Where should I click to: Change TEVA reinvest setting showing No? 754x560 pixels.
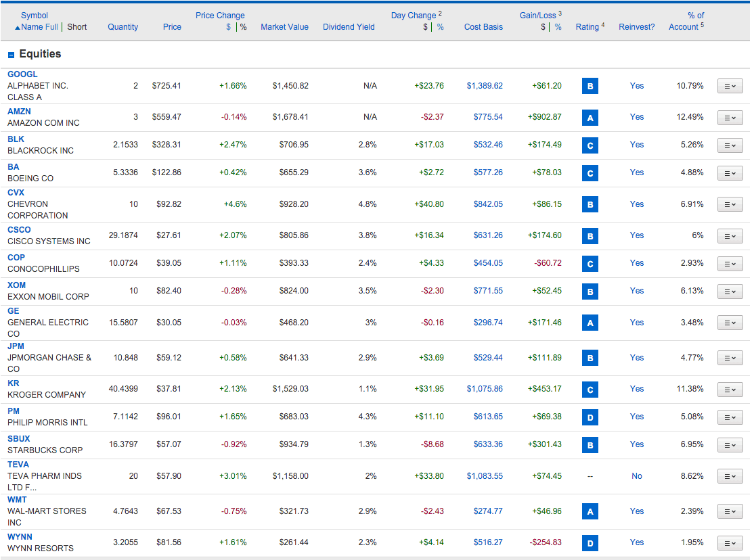pyautogui.click(x=637, y=476)
